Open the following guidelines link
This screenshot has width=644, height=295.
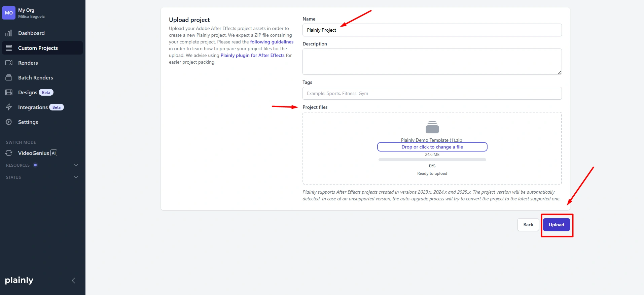(272, 42)
